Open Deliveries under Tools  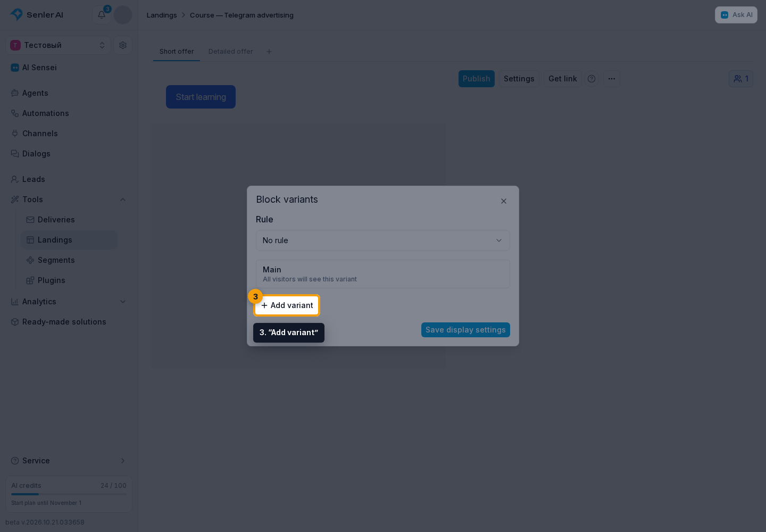coord(69,220)
